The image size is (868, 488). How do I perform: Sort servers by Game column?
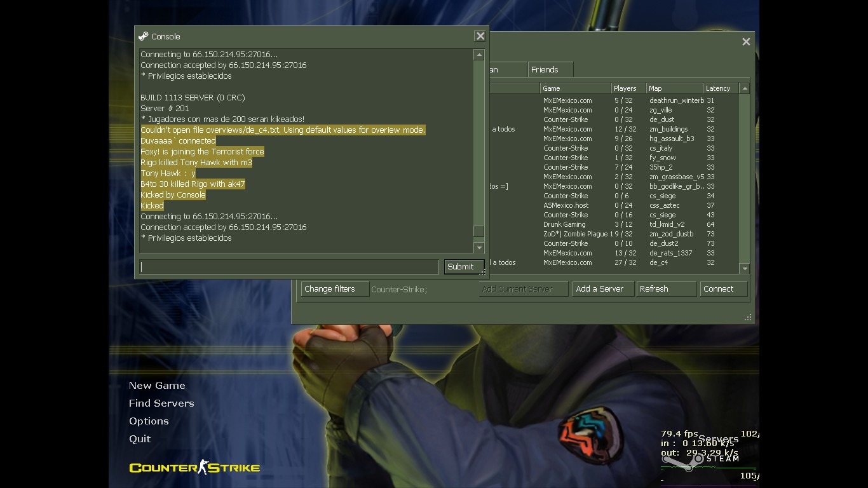(x=575, y=88)
